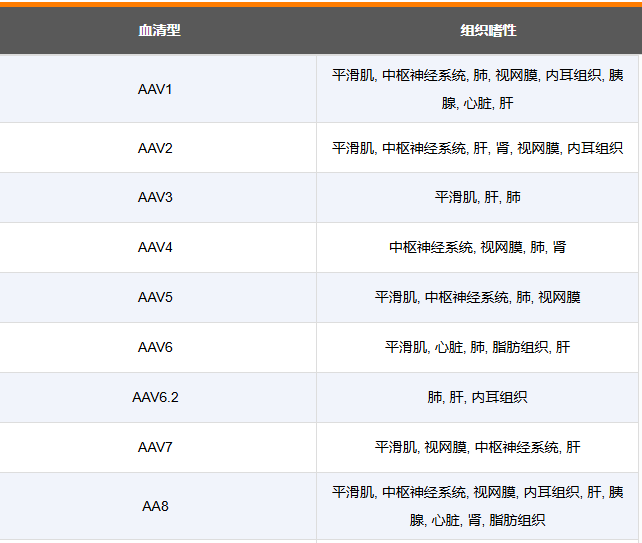The width and height of the screenshot is (642, 543).
Task: Select the AAV6.2 serotype cell
Action: tap(158, 397)
